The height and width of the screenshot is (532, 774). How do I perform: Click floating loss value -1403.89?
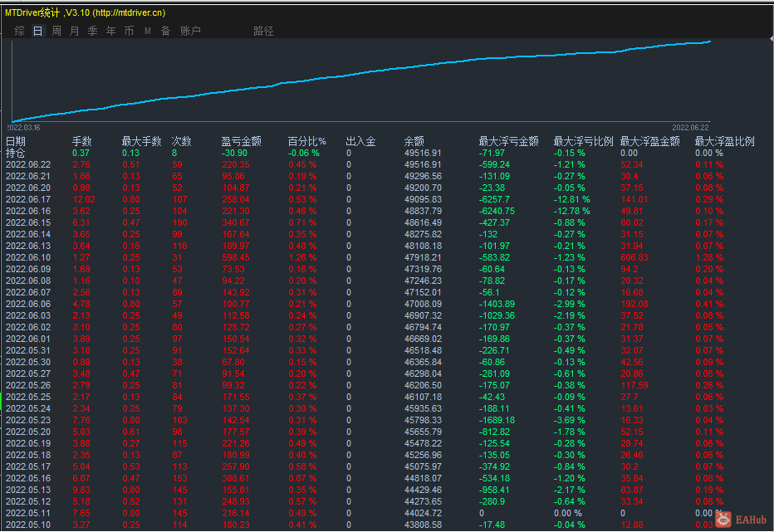(x=497, y=304)
